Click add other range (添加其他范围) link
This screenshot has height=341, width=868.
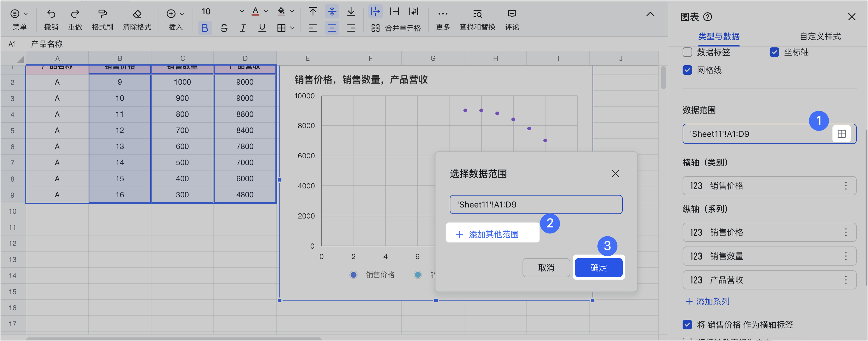pyautogui.click(x=493, y=234)
